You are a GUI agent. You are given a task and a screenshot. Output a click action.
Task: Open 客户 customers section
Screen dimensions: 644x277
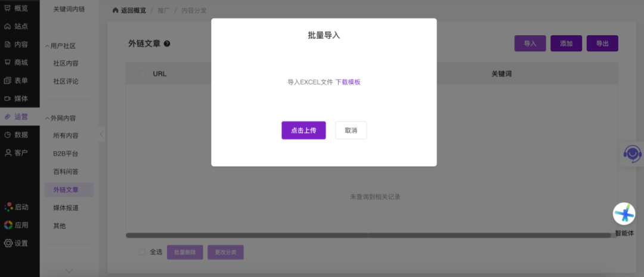tap(17, 153)
